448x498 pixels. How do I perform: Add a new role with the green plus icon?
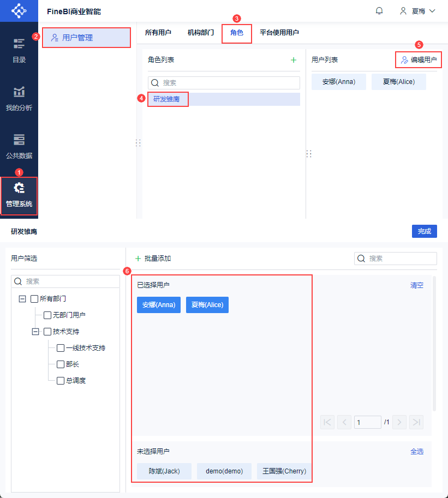294,60
